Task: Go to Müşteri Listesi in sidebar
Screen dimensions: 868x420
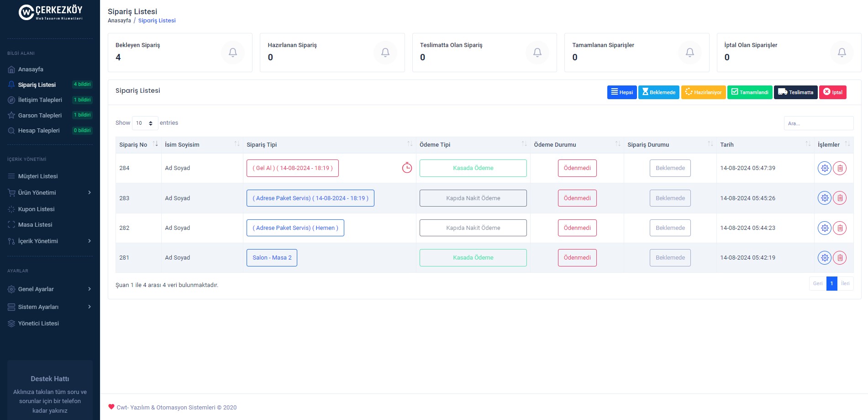Action: [38, 176]
